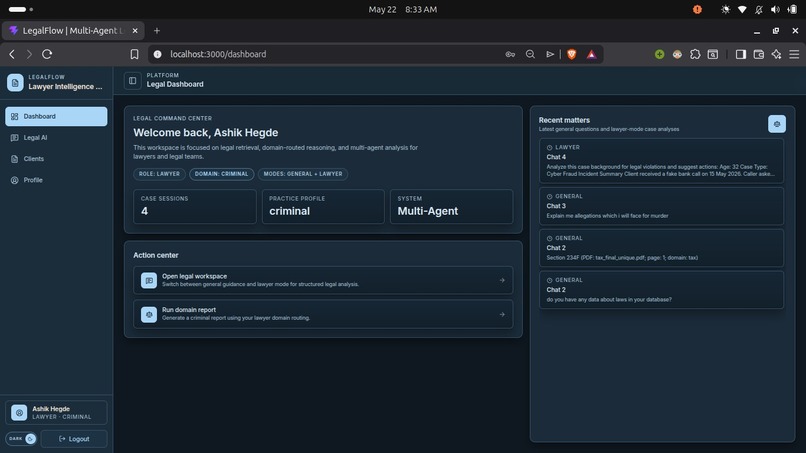Click the LegalFlow logo icon
This screenshot has height=453, width=806.
[x=15, y=82]
